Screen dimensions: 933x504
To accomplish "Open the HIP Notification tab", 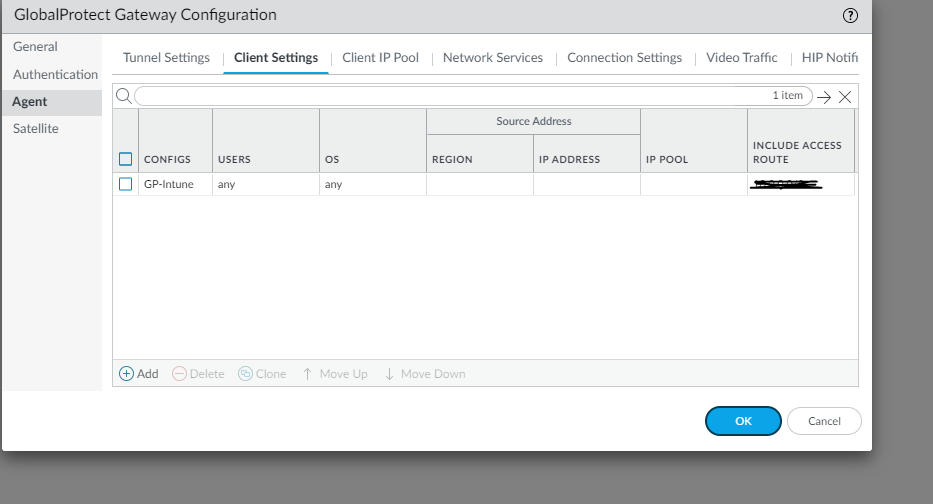I will (829, 58).
